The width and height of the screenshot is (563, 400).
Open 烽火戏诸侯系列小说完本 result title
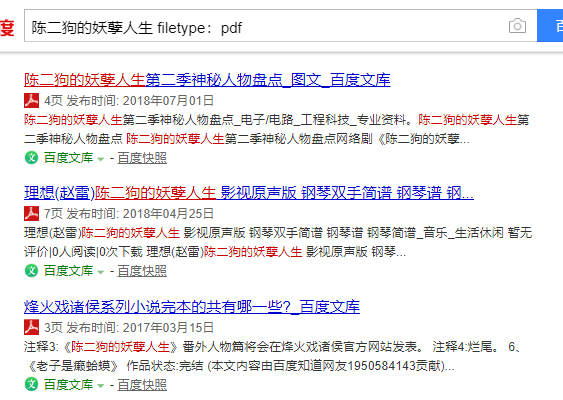point(192,307)
